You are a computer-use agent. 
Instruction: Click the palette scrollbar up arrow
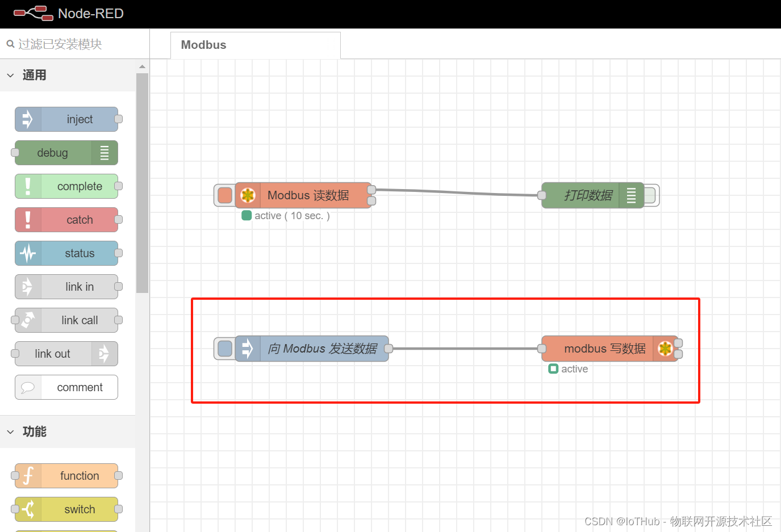(142, 67)
